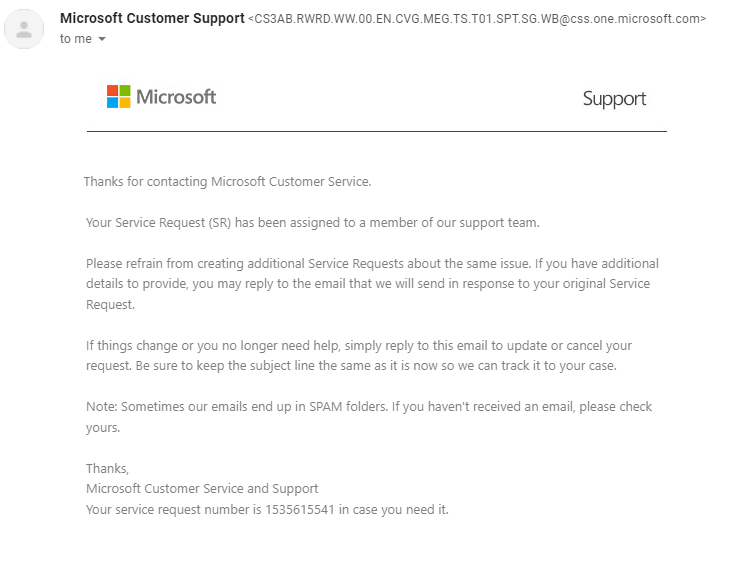Viewport: 730px width, 562px height.
Task: Expand recipient details arrow beside 'to me'
Action: 102,39
